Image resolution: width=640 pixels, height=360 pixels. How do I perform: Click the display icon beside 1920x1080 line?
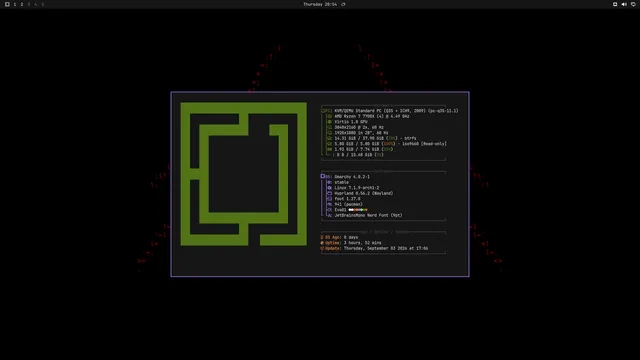(330, 133)
